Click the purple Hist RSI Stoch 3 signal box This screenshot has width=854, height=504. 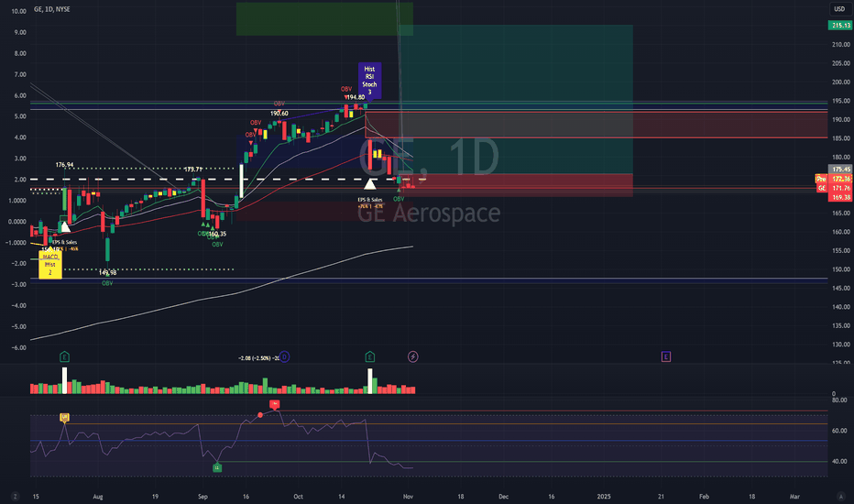point(369,81)
